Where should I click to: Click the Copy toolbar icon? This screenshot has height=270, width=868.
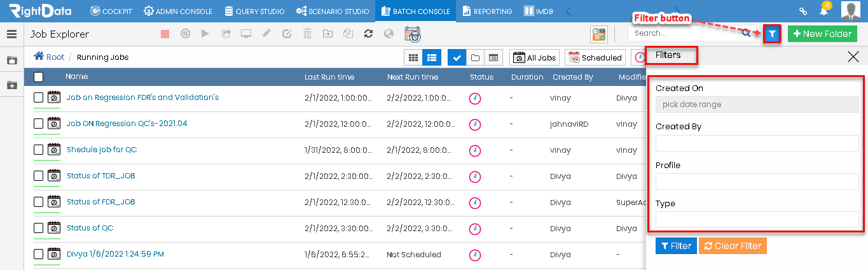[348, 34]
